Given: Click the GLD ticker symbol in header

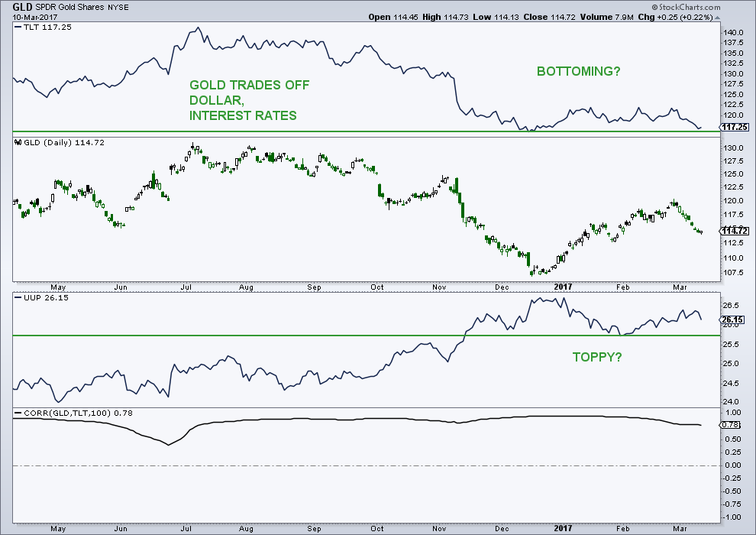Looking at the screenshot, I should (x=23, y=7).
